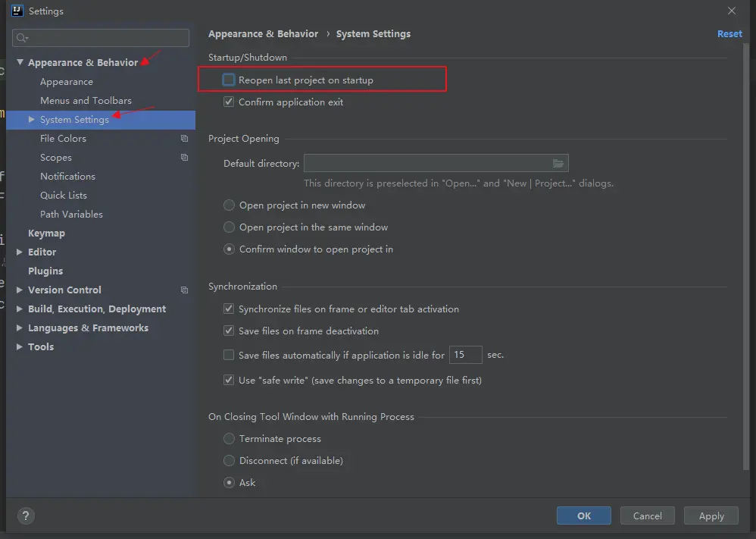Enable Reopen last project on startup
This screenshot has height=539, width=756.
tap(229, 80)
